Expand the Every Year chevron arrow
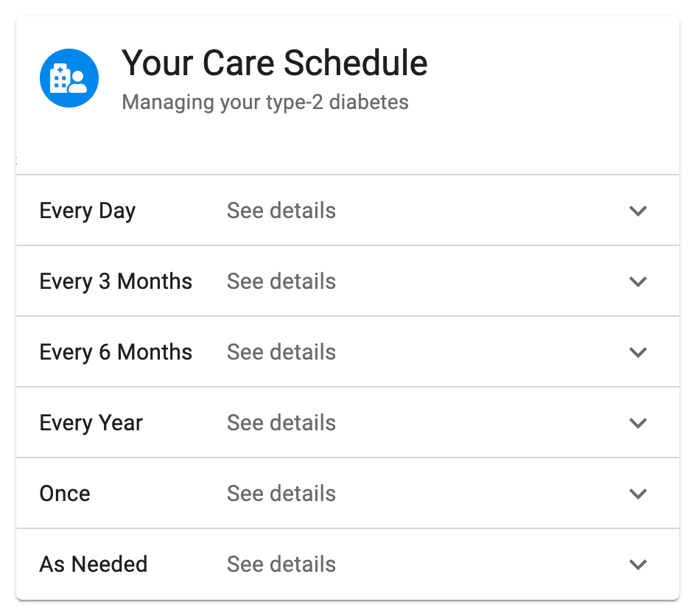The width and height of the screenshot is (697, 616). [x=638, y=423]
